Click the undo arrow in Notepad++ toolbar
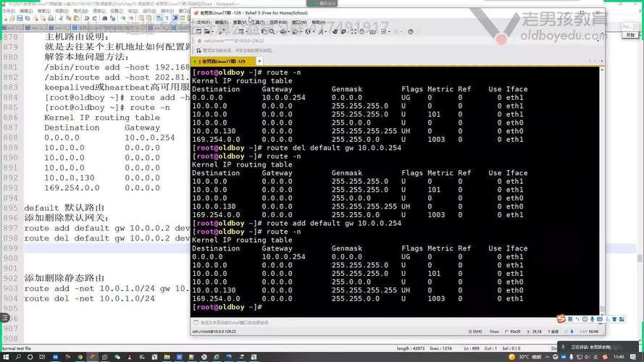644x362 pixels. (87, 18)
